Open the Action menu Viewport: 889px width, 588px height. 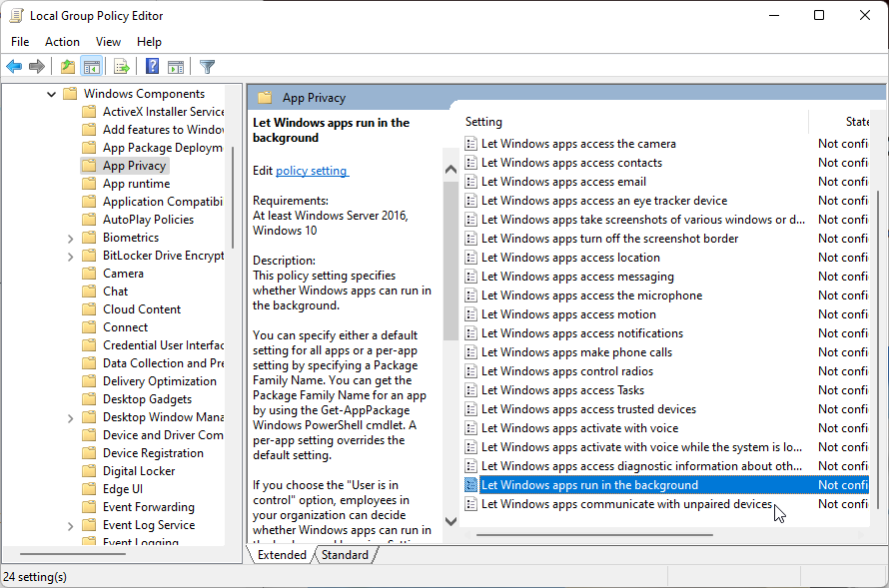pos(62,41)
